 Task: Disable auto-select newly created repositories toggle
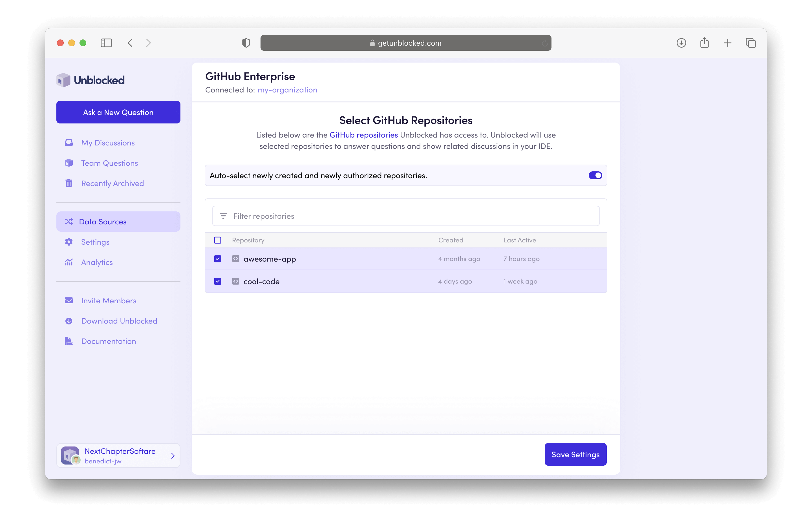[595, 175]
